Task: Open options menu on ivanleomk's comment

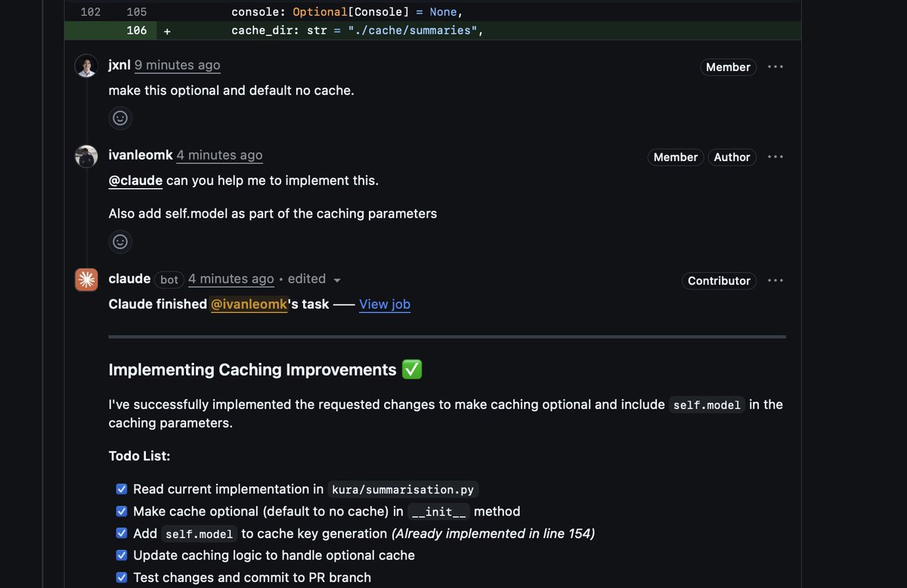Action: [x=775, y=156]
